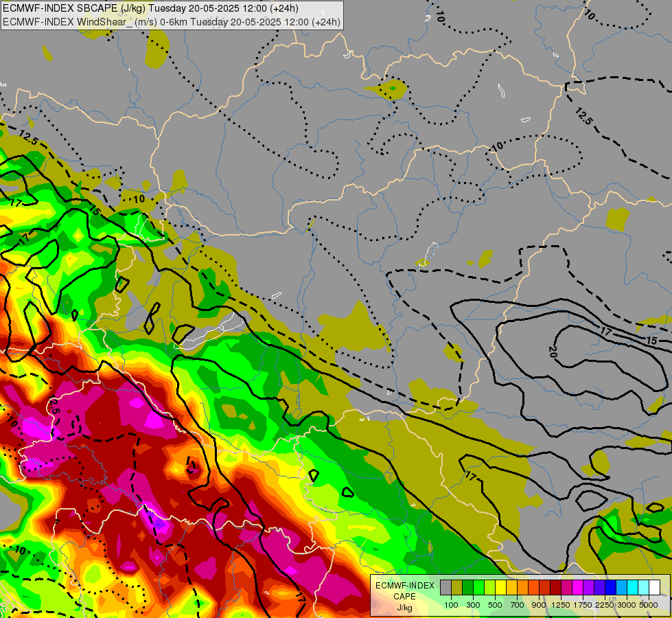This screenshot has height=618, width=672.
Task: Click the '20' wind shear contour label
Action: [x=553, y=352]
